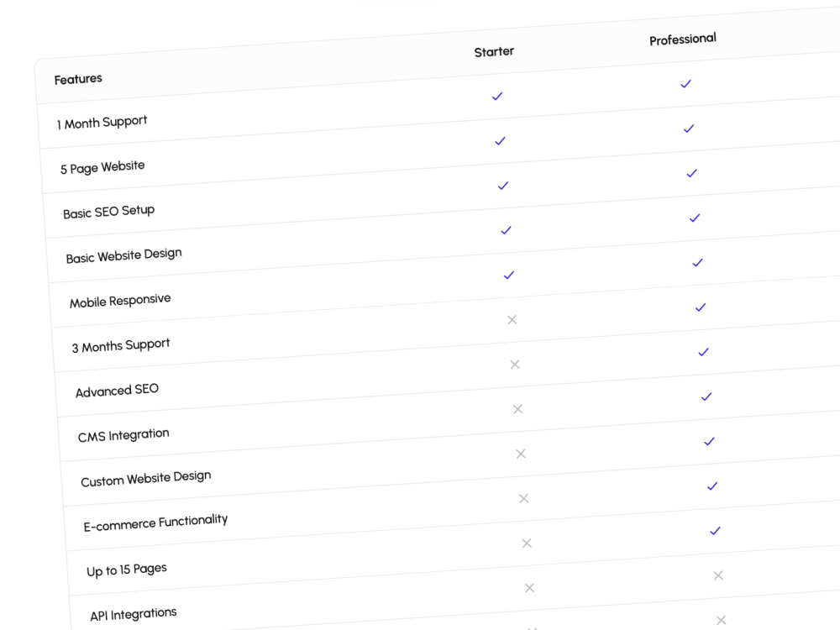Image resolution: width=840 pixels, height=630 pixels.
Task: Click the checkmark for 1 Month Support under Starter
Action: 496,96
